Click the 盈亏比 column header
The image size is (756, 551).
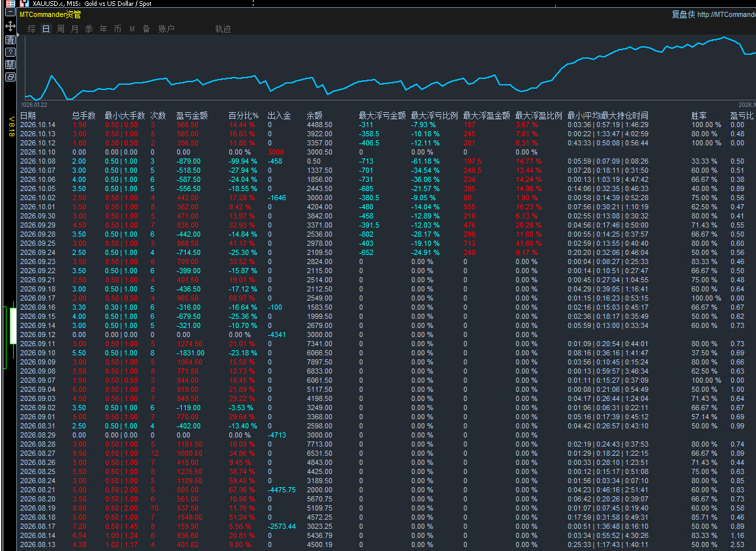742,115
